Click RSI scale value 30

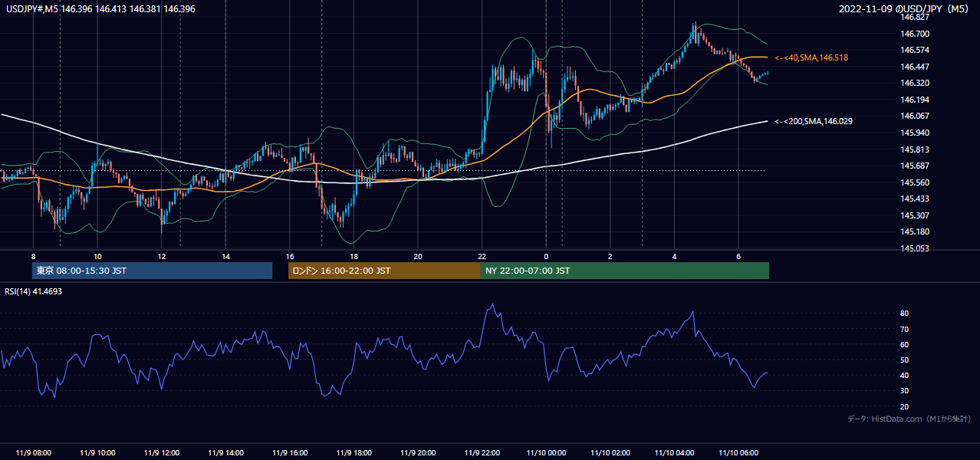[x=905, y=391]
